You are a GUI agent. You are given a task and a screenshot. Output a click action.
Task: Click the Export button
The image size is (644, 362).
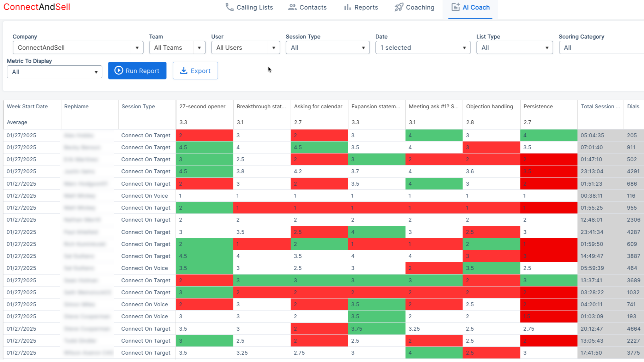(x=195, y=71)
